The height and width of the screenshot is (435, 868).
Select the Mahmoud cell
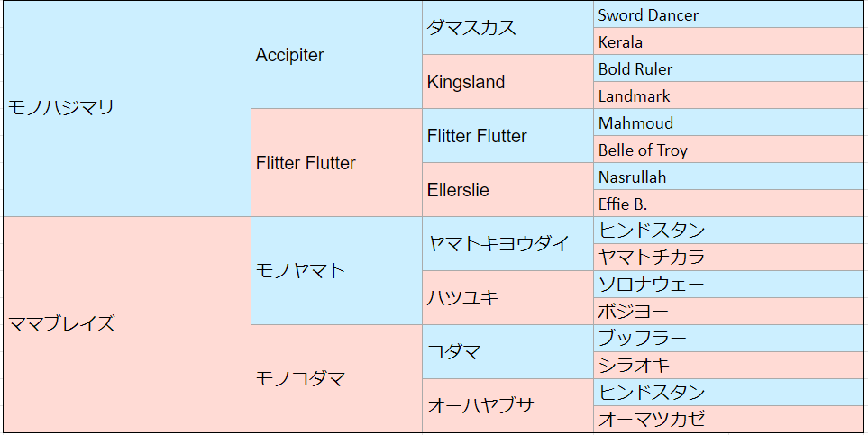pos(728,122)
